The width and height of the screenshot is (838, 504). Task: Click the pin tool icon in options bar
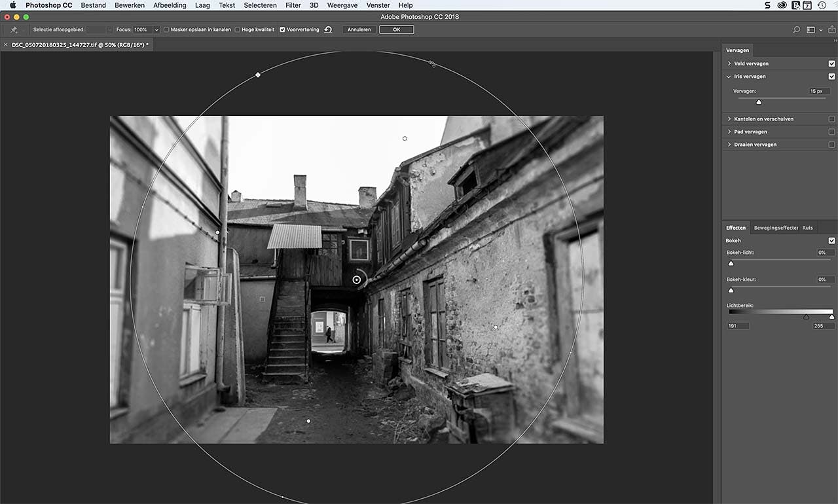tap(14, 29)
